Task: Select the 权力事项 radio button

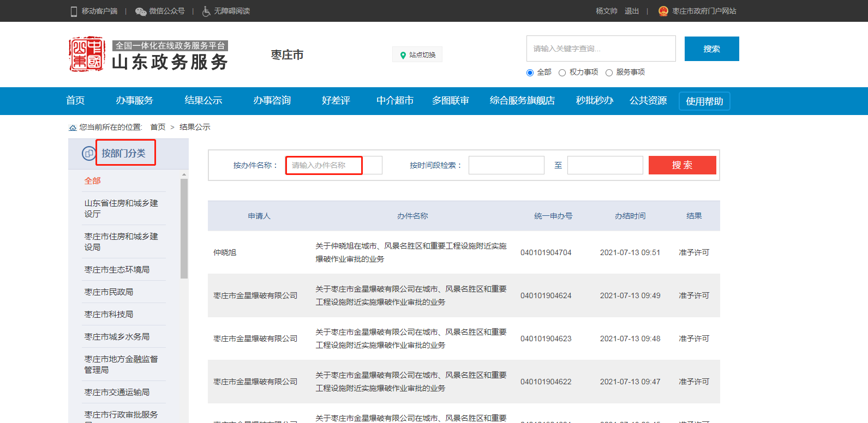Action: [x=562, y=72]
